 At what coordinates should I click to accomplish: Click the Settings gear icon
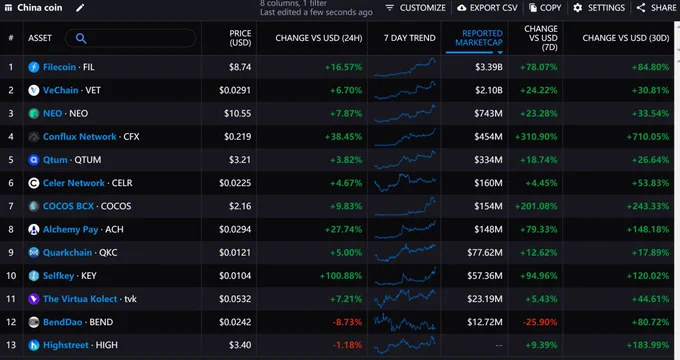[x=578, y=8]
